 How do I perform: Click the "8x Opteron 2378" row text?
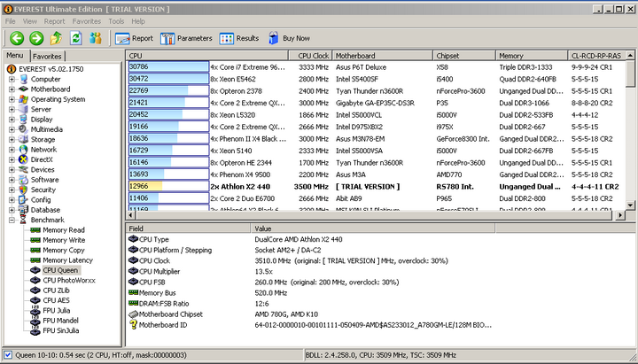236,91
